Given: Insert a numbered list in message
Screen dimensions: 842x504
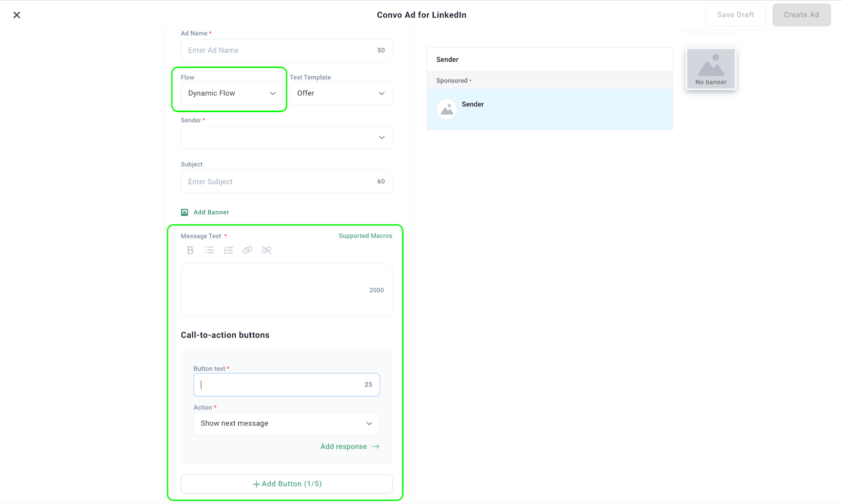Looking at the screenshot, I should click(x=228, y=250).
